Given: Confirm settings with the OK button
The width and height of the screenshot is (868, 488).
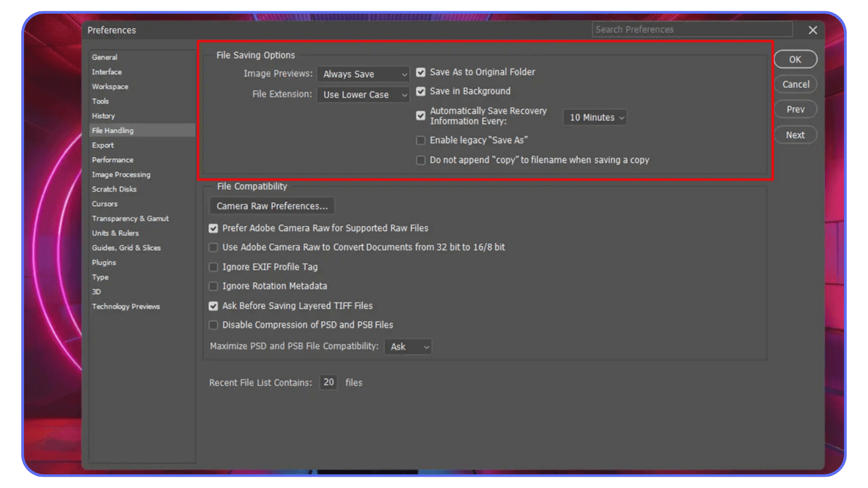Looking at the screenshot, I should [795, 59].
